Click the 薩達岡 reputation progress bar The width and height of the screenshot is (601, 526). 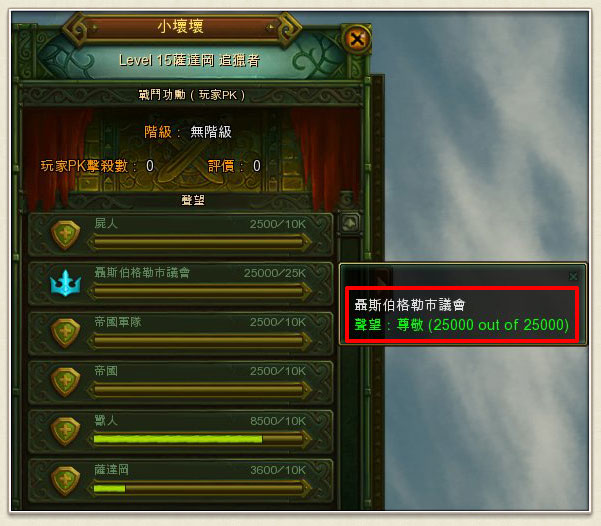click(199, 488)
